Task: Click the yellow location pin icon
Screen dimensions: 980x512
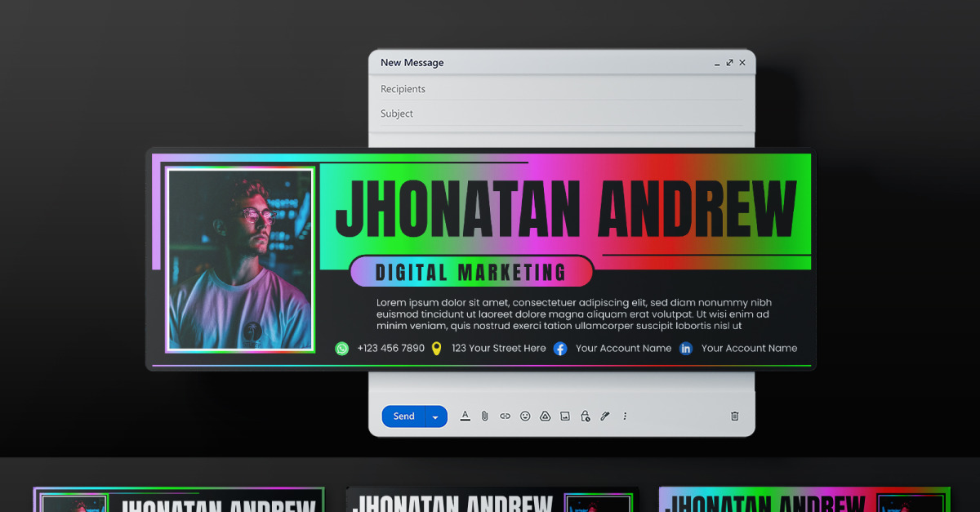Action: 436,349
